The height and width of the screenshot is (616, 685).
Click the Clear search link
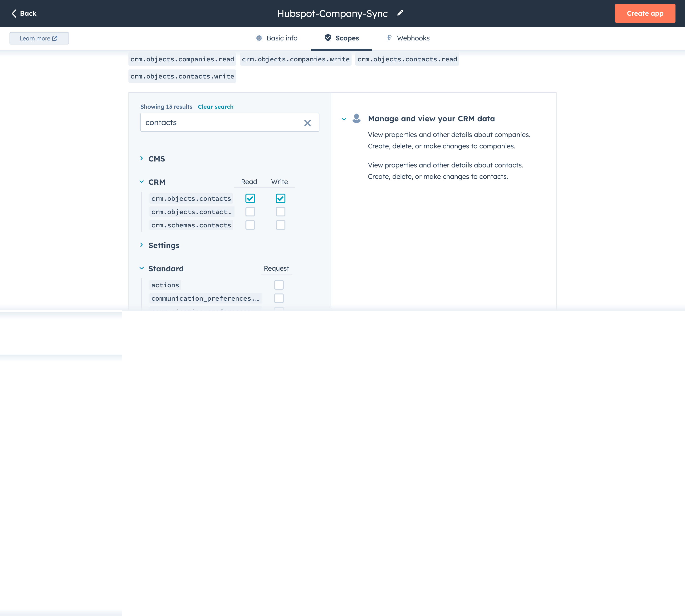[x=215, y=107]
